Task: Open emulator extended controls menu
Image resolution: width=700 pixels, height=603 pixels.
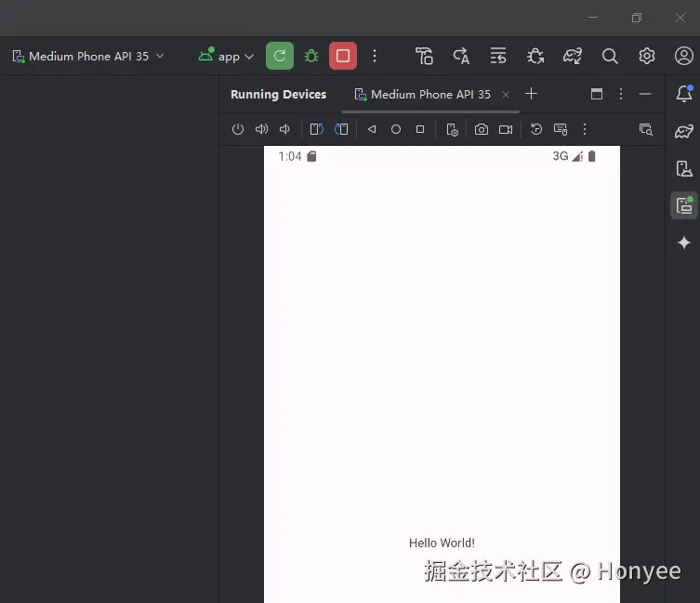Action: (x=585, y=129)
